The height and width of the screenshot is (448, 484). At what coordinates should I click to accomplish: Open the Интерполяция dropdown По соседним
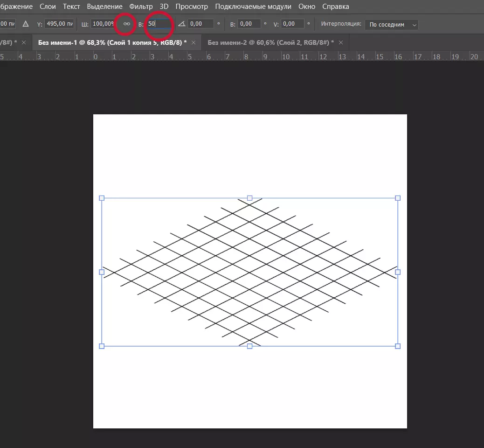pyautogui.click(x=391, y=25)
